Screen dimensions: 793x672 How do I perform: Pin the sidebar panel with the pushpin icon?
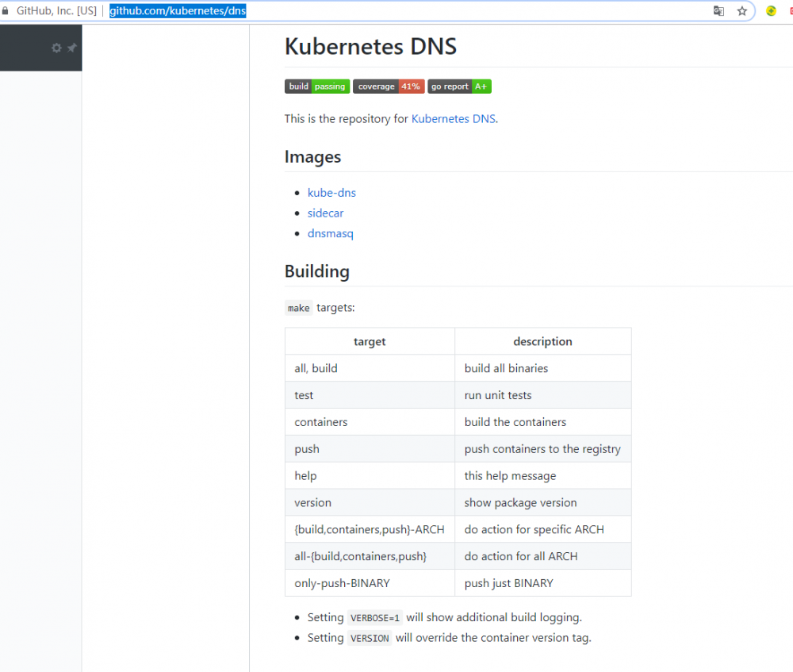pos(71,48)
